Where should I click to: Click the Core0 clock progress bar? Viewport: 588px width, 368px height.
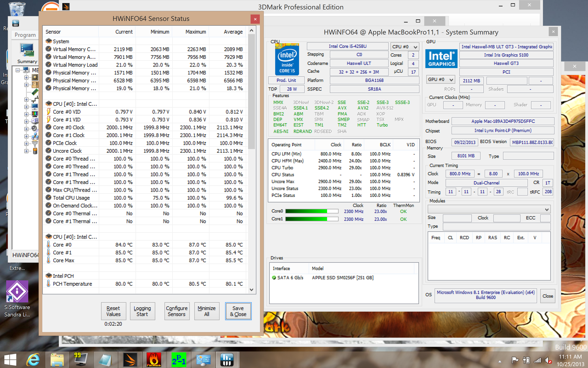coord(311,211)
